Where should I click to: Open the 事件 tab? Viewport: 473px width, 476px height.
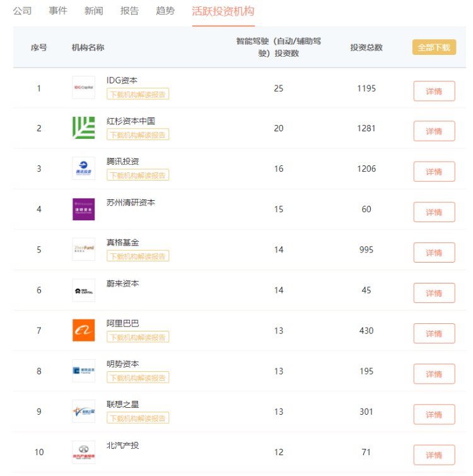[x=58, y=11]
